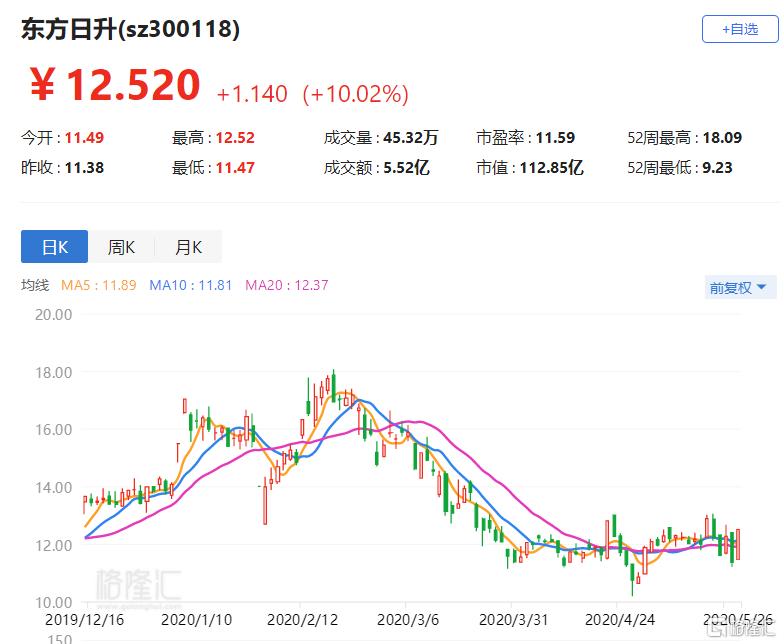
Task: Click the MA20 : 12.37 indicator label
Action: (287, 285)
